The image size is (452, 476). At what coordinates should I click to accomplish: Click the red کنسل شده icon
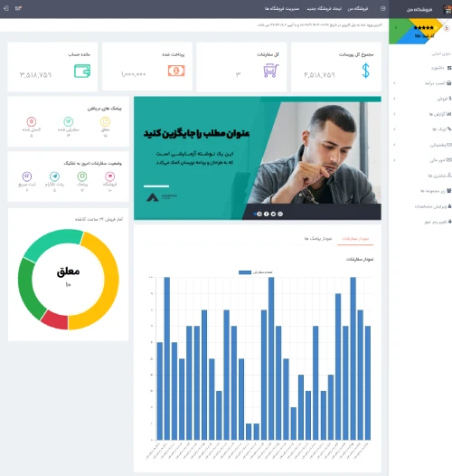(32, 122)
